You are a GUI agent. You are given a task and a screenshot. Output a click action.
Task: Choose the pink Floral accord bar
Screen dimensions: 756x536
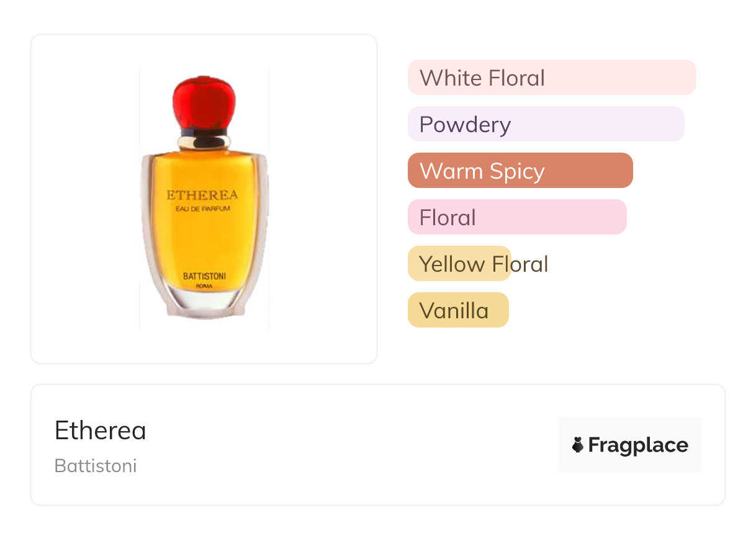pos(516,217)
